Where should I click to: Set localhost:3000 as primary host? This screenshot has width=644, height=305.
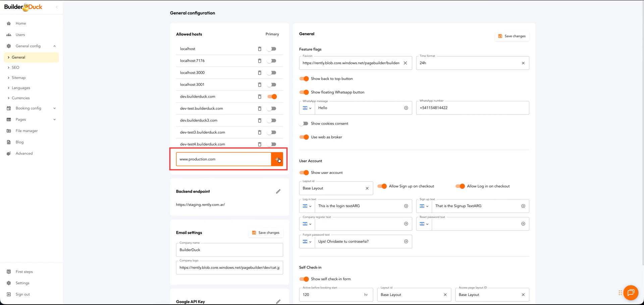tap(272, 73)
